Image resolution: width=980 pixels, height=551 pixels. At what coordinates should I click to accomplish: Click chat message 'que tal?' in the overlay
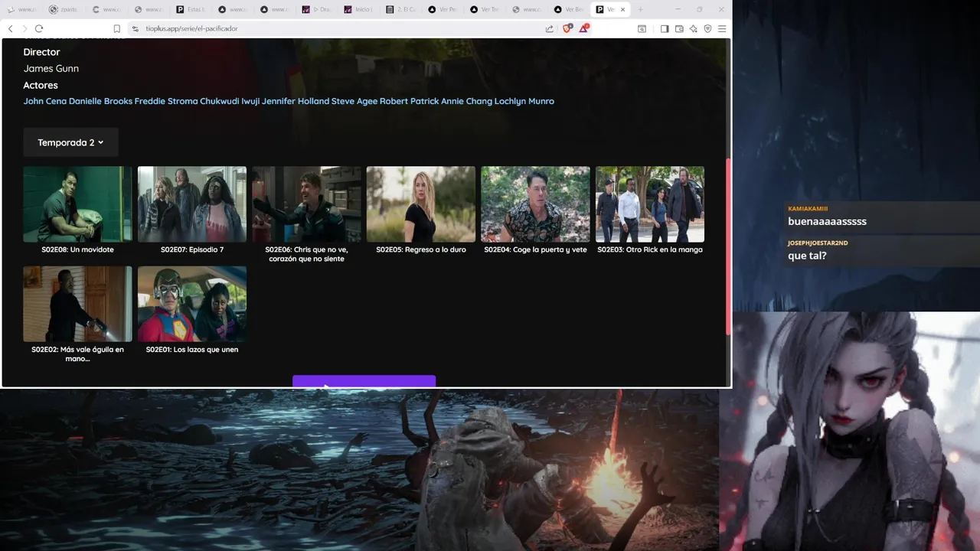coord(807,256)
